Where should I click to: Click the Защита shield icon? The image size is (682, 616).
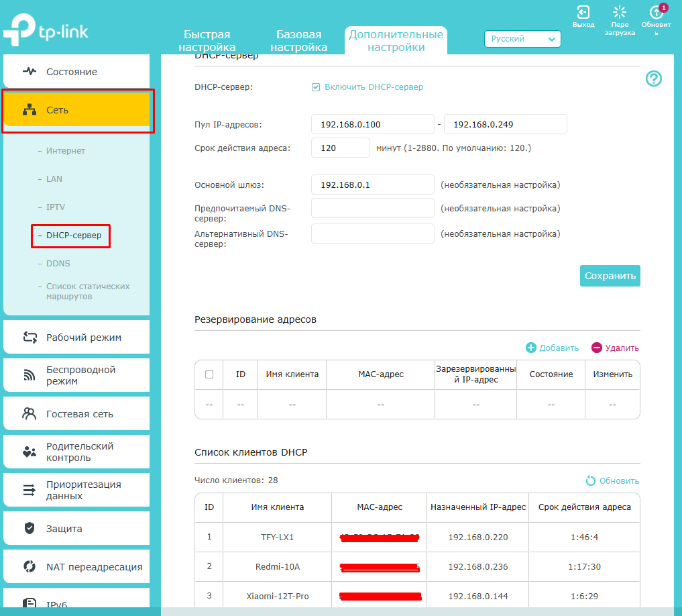pos(30,528)
